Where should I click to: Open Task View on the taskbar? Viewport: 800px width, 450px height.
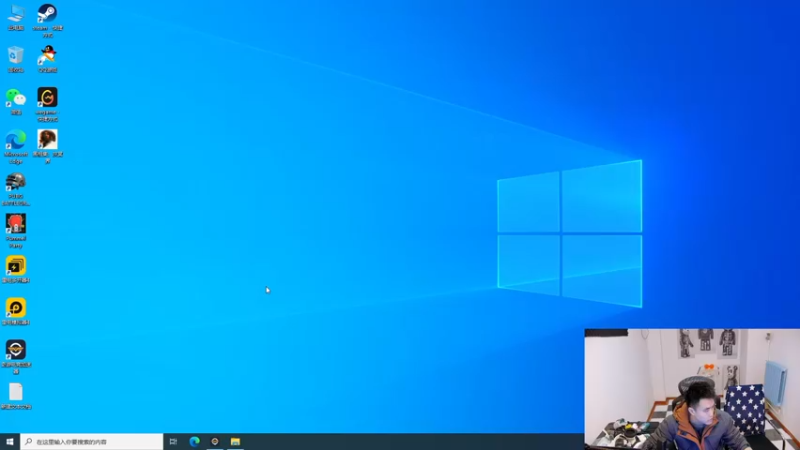173,442
